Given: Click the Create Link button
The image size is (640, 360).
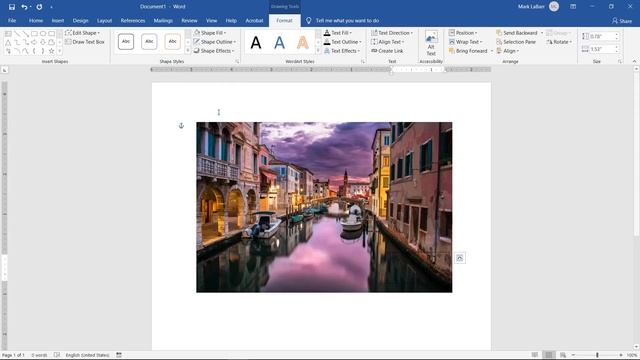Looking at the screenshot, I should coord(387,51).
